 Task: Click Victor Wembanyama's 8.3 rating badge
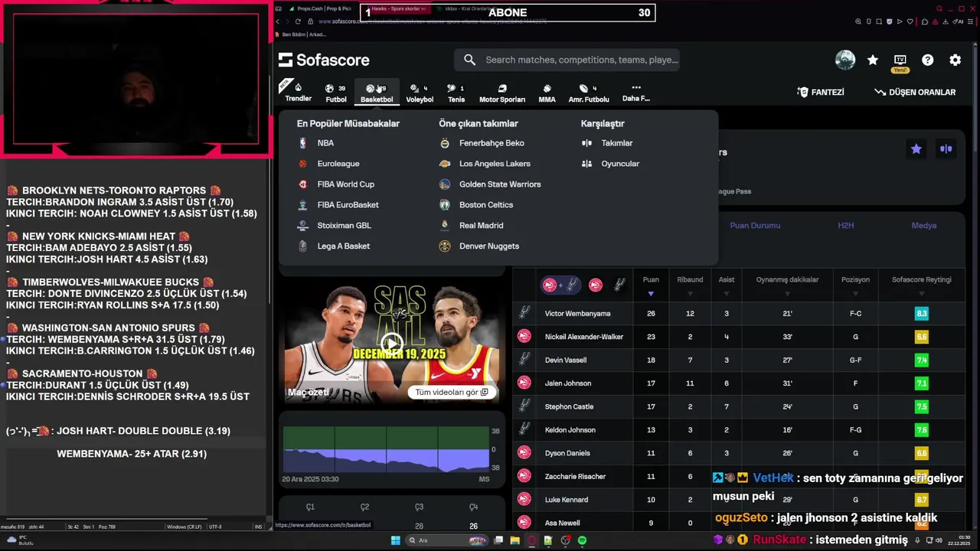coord(921,314)
